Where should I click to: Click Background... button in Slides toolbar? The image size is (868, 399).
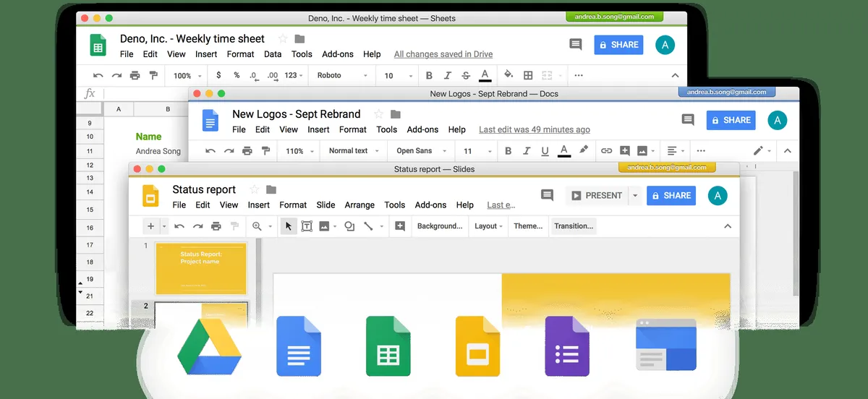(x=440, y=226)
